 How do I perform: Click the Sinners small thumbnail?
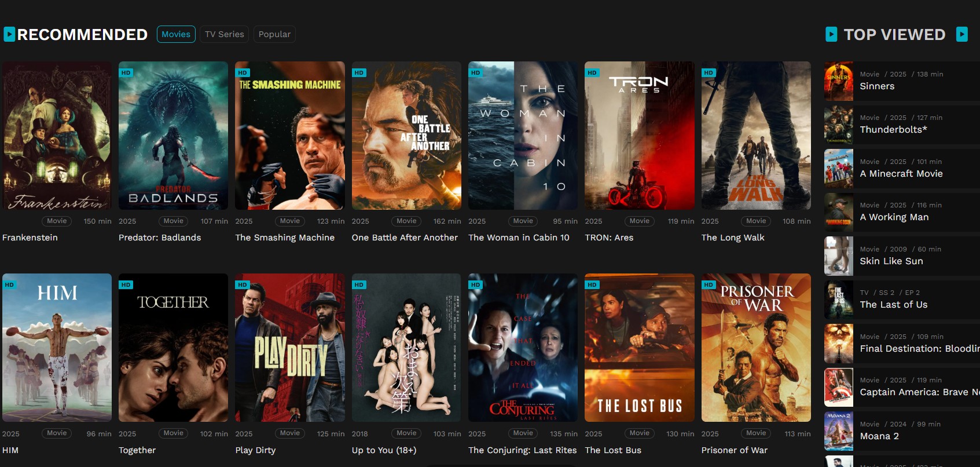839,81
